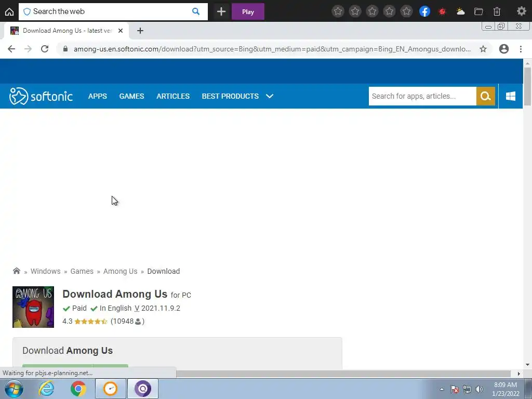The width and height of the screenshot is (532, 399).
Task: Add a new shortcut with plus button
Action: [x=221, y=11]
